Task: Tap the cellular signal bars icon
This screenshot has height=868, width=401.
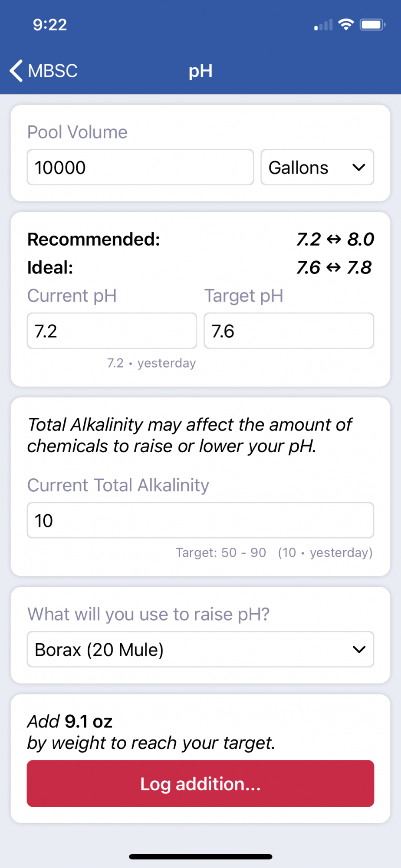Action: (323, 25)
